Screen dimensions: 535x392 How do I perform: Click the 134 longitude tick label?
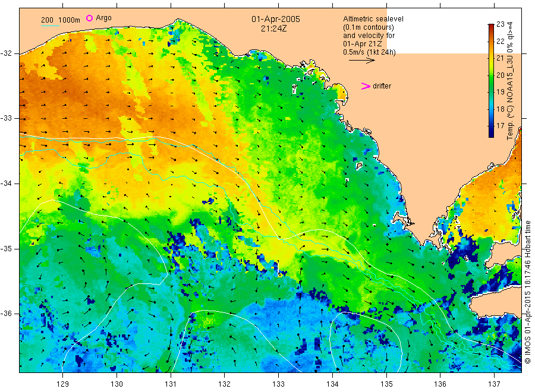[x=332, y=384]
